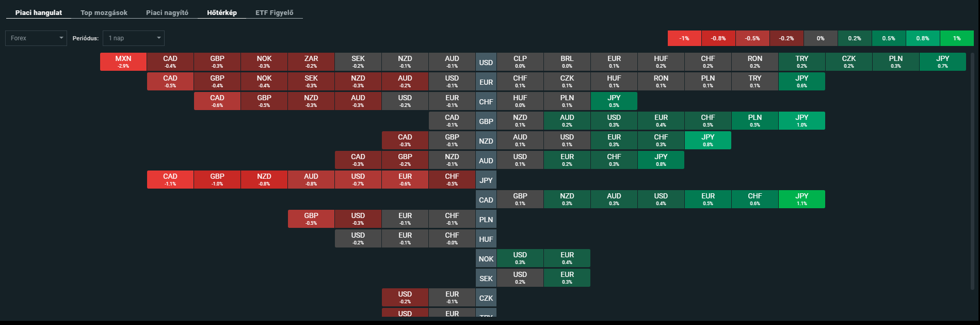Select the CAD -1.1% cell in JPY row
980x325 pixels.
click(170, 180)
